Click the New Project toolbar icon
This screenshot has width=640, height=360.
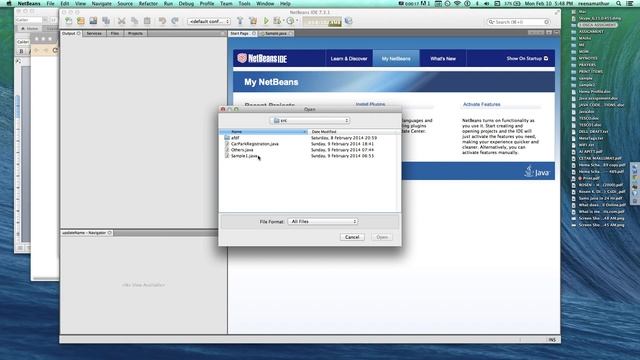[81, 21]
